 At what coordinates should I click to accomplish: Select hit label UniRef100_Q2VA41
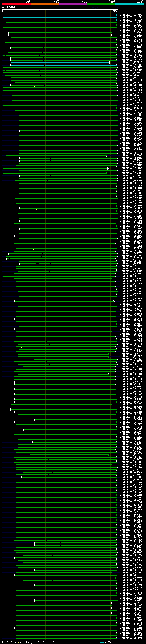click(x=131, y=32)
